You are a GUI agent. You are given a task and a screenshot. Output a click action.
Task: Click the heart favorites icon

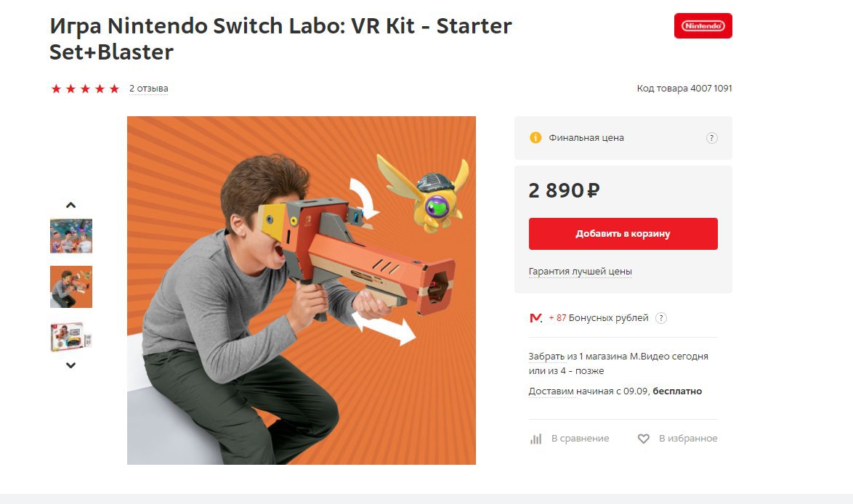coord(644,439)
